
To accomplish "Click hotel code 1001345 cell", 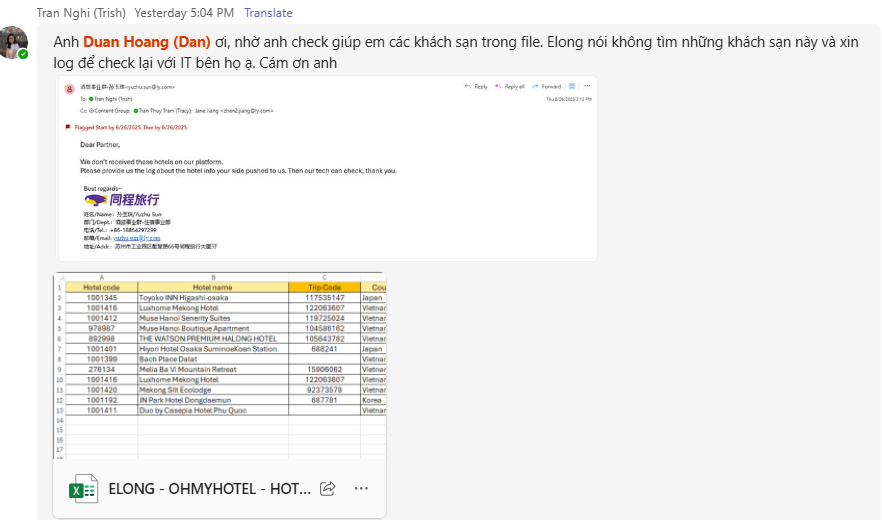I will [x=101, y=298].
